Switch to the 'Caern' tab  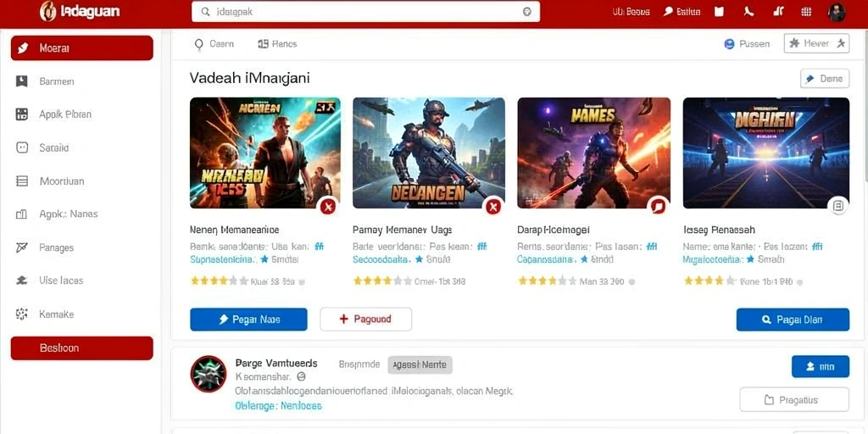coord(214,44)
